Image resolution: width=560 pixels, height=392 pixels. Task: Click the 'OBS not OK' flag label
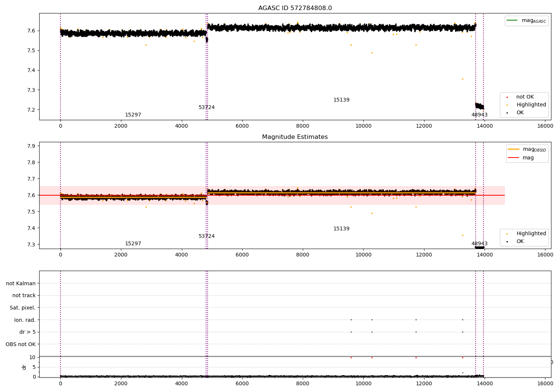(x=21, y=344)
